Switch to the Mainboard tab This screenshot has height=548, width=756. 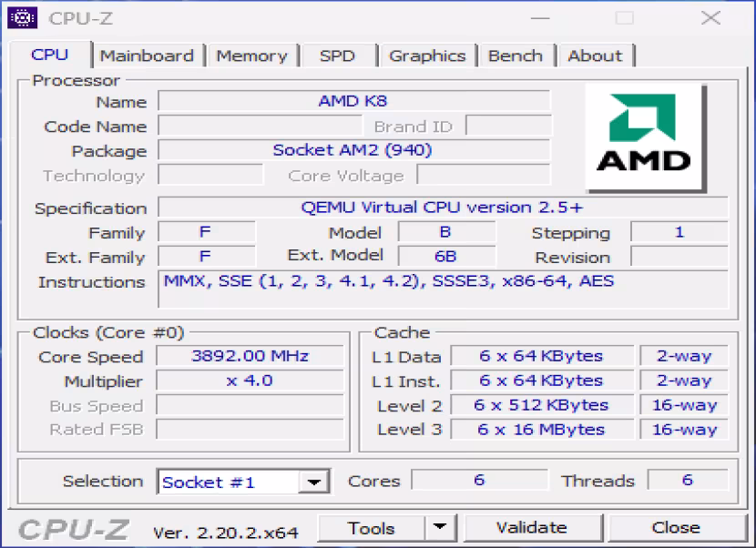click(147, 56)
